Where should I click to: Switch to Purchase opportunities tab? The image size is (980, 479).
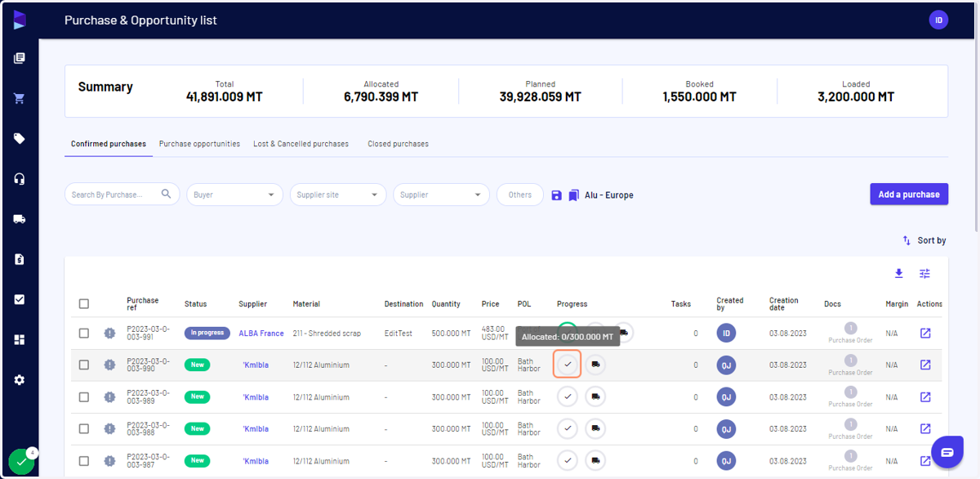coord(199,144)
